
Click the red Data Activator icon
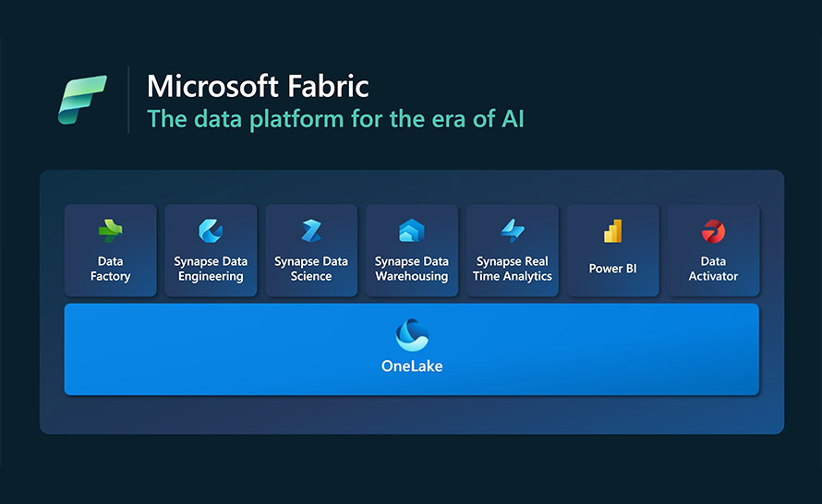tap(714, 231)
